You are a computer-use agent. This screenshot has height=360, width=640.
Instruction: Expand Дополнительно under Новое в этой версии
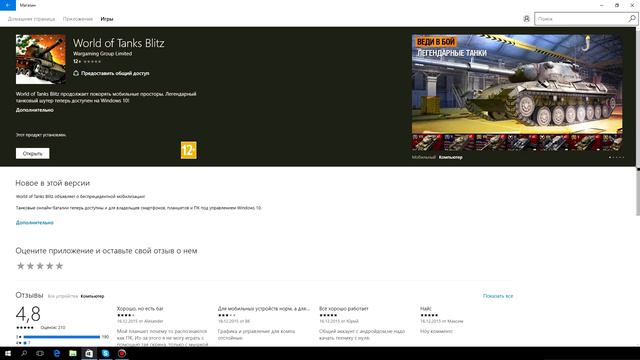click(35, 223)
